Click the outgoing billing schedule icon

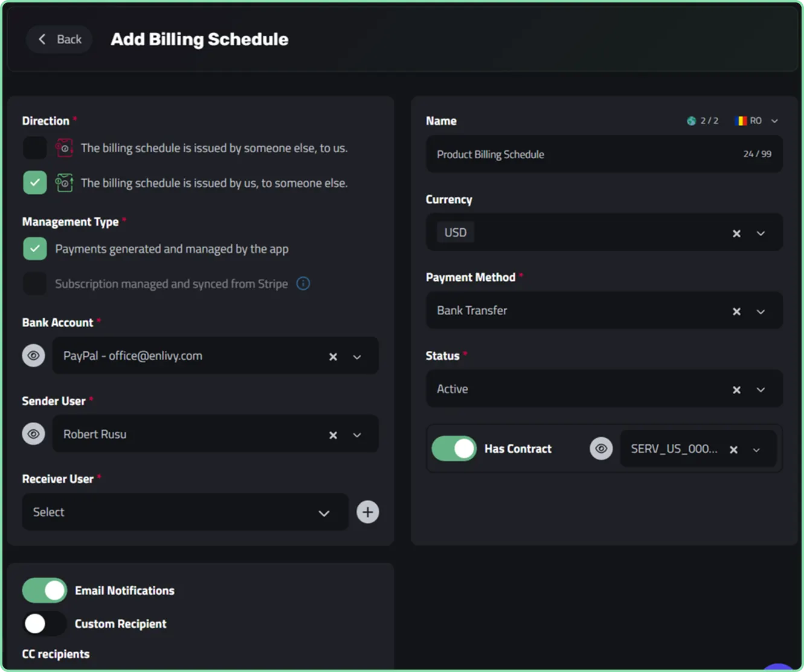click(x=64, y=183)
